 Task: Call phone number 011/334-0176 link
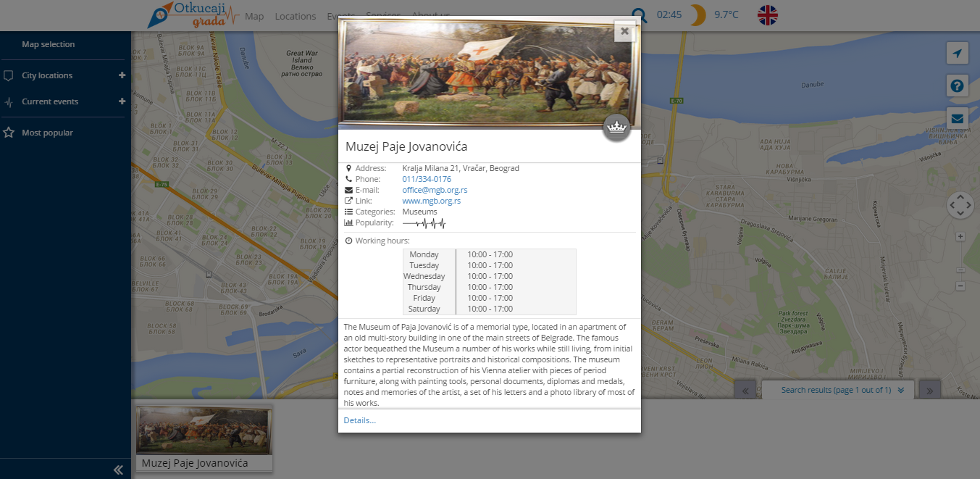click(x=427, y=179)
